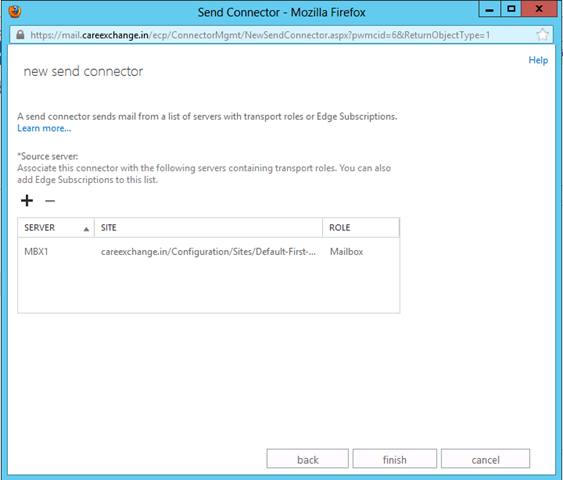This screenshot has width=563, height=480.
Task: Cancel the new send connector wizard
Action: pyautogui.click(x=485, y=459)
